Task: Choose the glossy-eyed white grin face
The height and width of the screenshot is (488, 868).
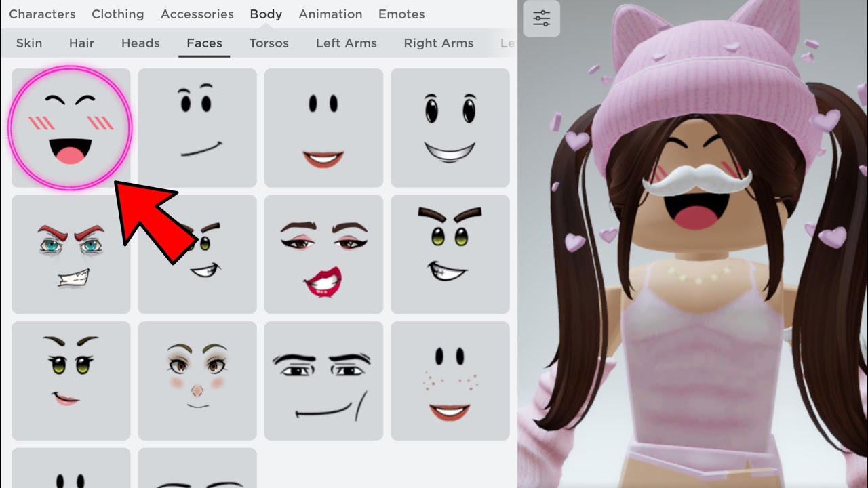Action: click(450, 127)
